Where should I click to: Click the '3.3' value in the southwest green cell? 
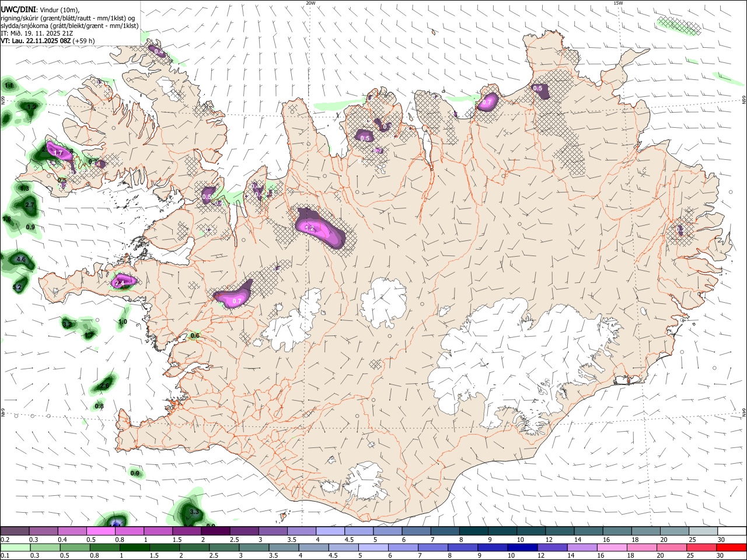tap(195, 512)
